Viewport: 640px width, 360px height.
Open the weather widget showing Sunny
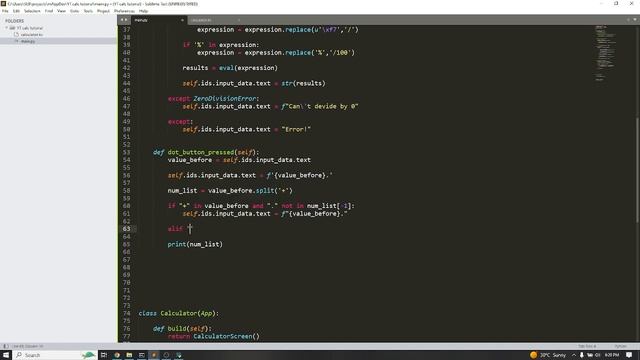click(x=548, y=355)
